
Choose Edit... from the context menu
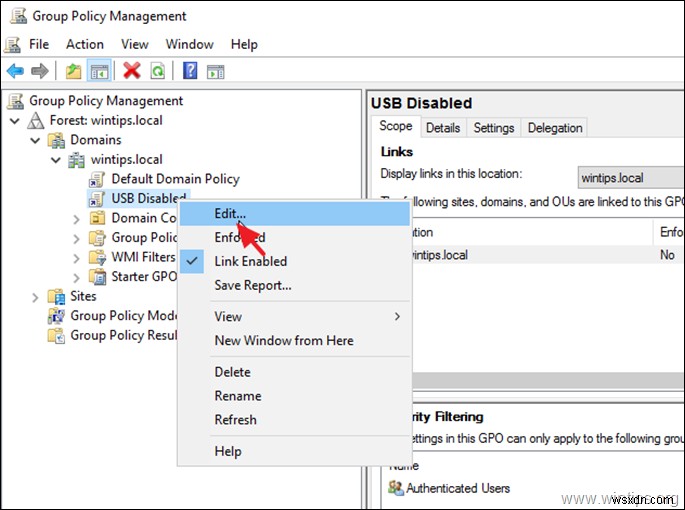(x=295, y=214)
